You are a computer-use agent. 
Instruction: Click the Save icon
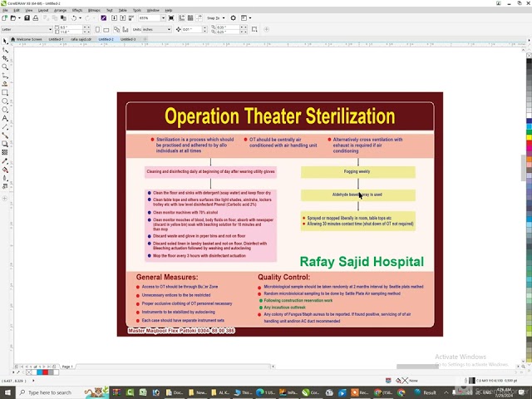click(x=27, y=18)
